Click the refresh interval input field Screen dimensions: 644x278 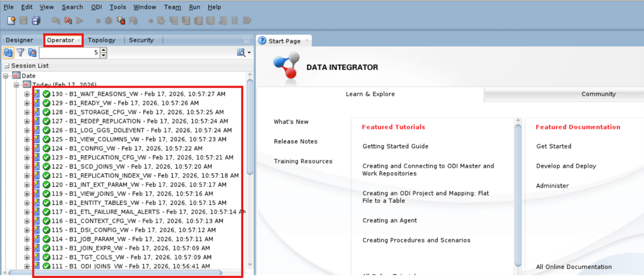pos(70,53)
